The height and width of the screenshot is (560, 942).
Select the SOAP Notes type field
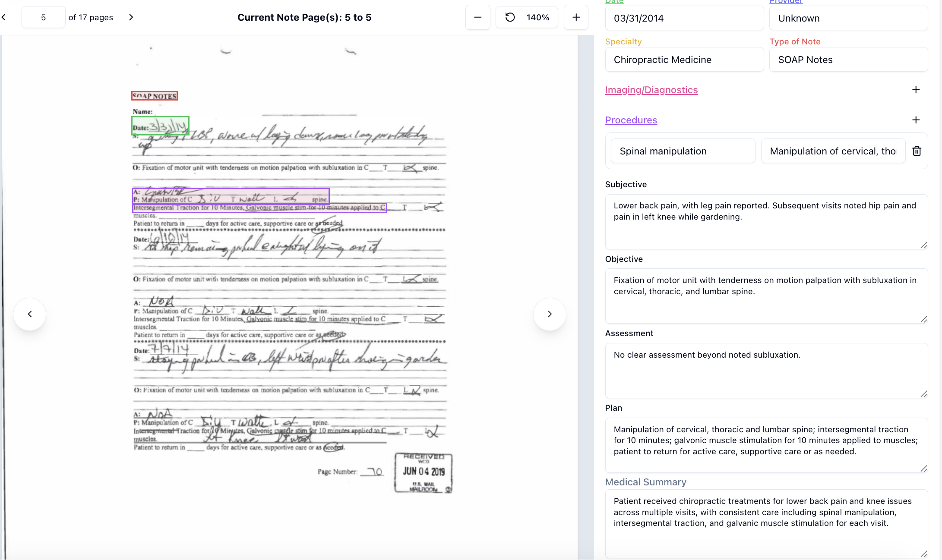pyautogui.click(x=848, y=60)
